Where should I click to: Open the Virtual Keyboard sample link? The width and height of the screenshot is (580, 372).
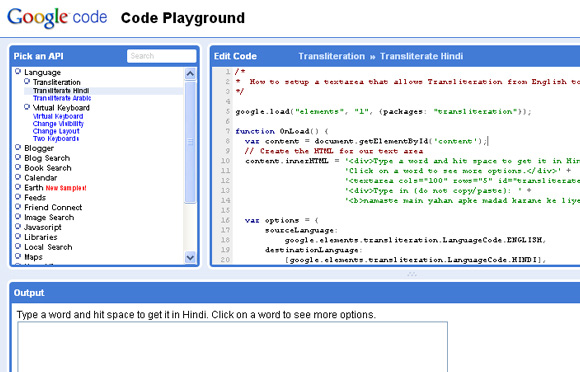[58, 116]
